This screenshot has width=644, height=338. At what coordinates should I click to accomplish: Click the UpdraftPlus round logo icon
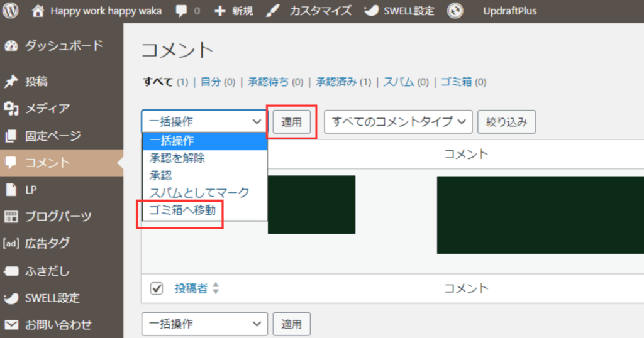coord(455,11)
